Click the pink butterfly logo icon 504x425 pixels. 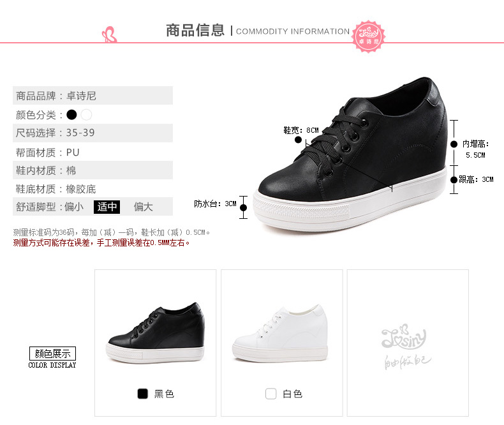tap(109, 34)
